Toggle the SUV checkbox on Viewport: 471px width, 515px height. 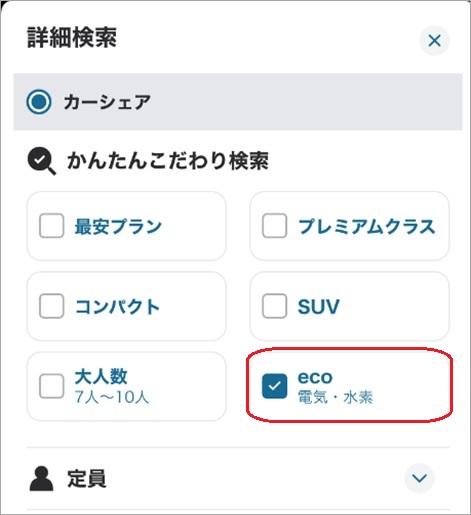pyautogui.click(x=274, y=306)
